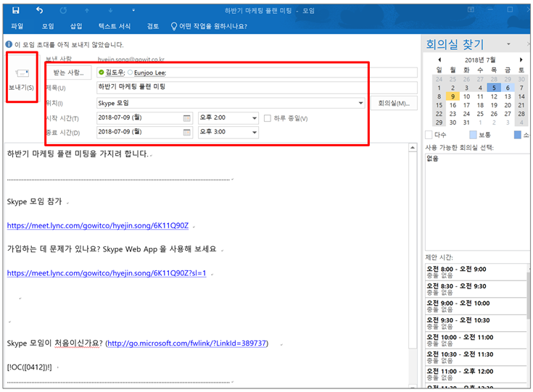This screenshot has width=533, height=392.
Task: Switch to the 텍스트 서식 ribbon tab
Action: 115,26
